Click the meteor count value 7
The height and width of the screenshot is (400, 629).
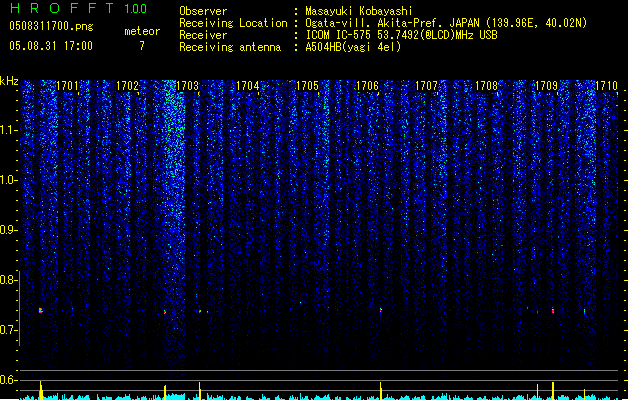click(142, 46)
